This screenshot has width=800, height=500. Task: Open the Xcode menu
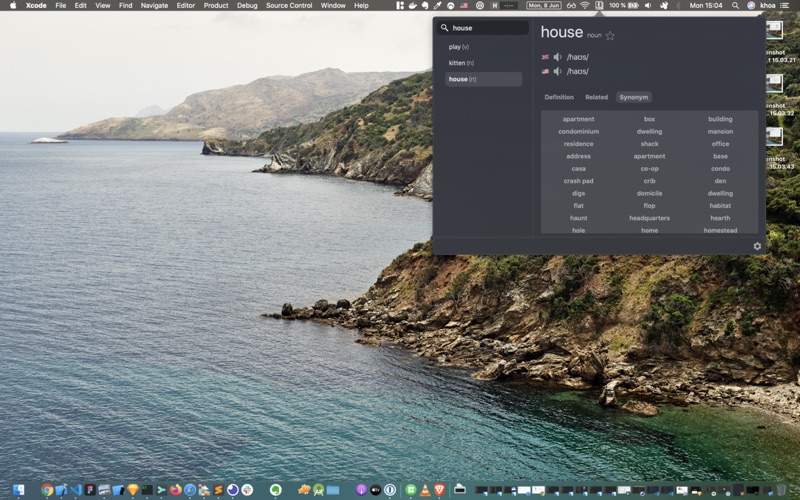[x=36, y=6]
